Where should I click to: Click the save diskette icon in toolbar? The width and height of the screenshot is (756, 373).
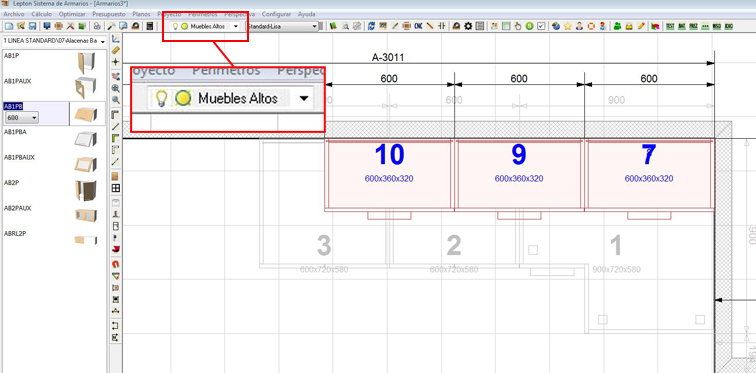[32, 26]
